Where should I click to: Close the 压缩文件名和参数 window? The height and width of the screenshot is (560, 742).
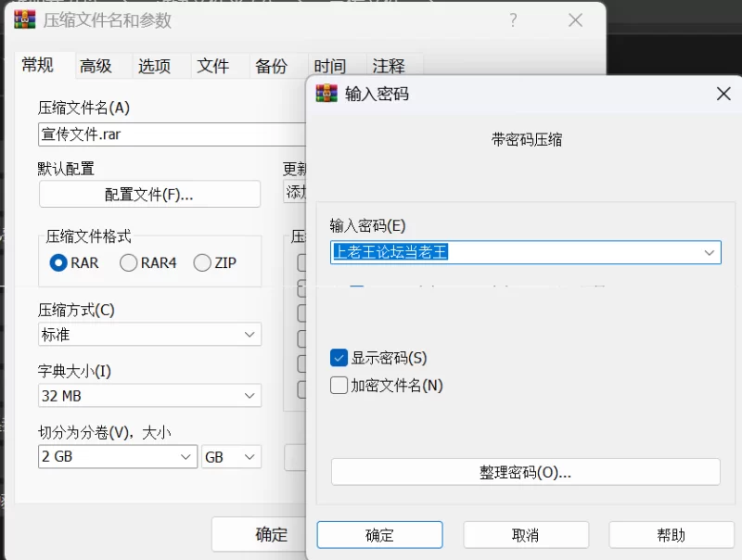[x=575, y=20]
